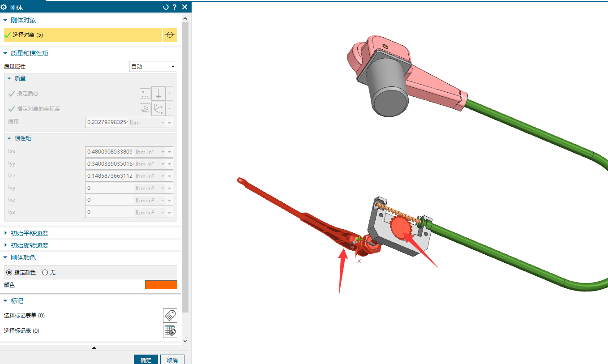Image resolution: width=608 pixels, height=364 pixels.
Task: Cancel with the 取消 button
Action: pos(172,360)
